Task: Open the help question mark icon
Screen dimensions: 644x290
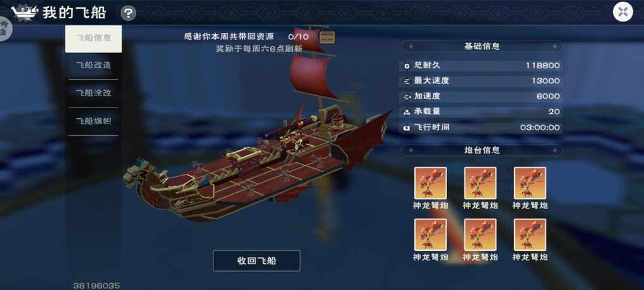Action: [128, 13]
